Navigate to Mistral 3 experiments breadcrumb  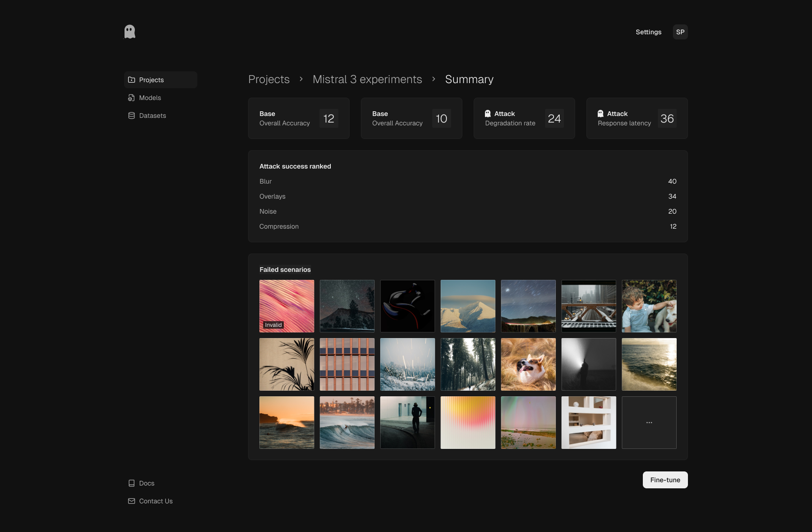(x=367, y=79)
